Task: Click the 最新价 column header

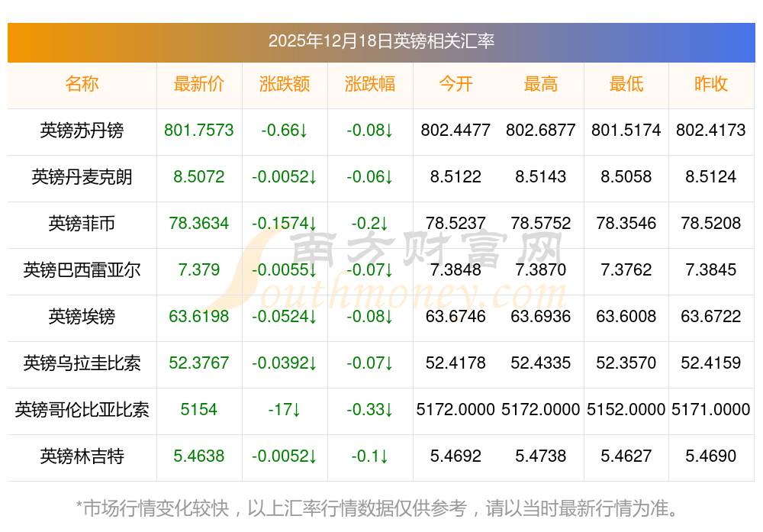Action: [198, 84]
